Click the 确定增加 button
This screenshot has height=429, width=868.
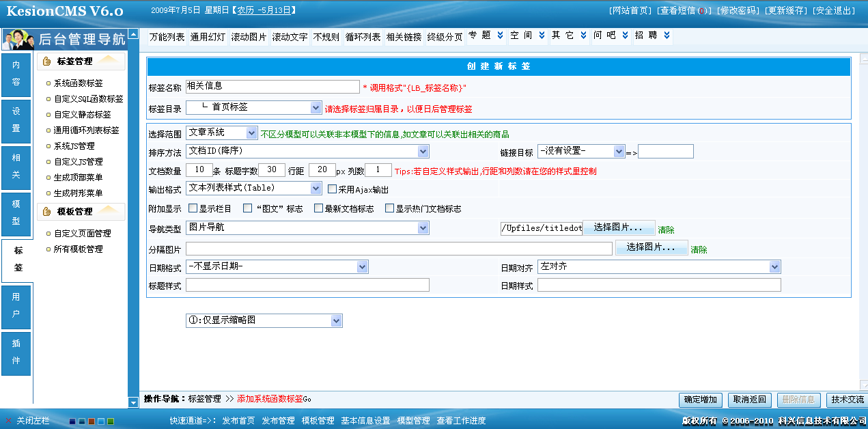pyautogui.click(x=701, y=400)
